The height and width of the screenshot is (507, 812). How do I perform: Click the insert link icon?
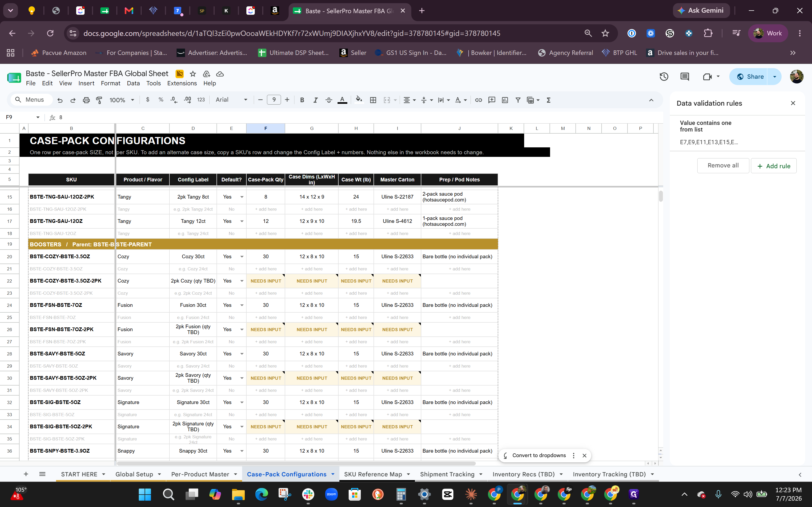pos(478,100)
